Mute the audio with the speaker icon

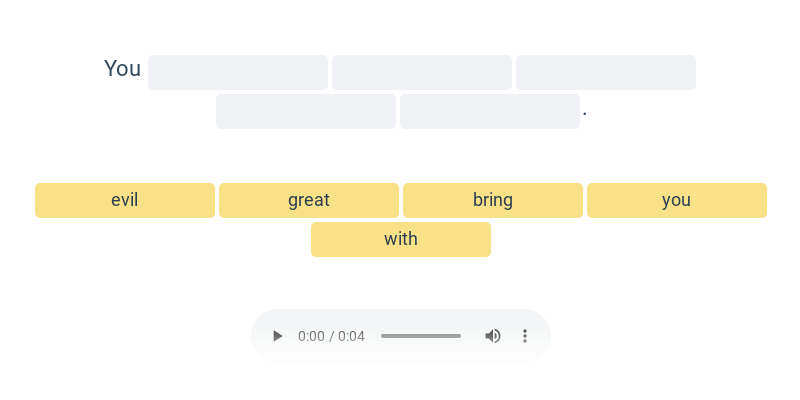(492, 336)
